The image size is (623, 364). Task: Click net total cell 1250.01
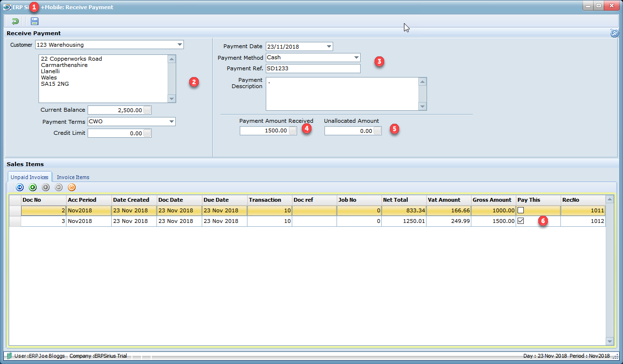point(404,221)
